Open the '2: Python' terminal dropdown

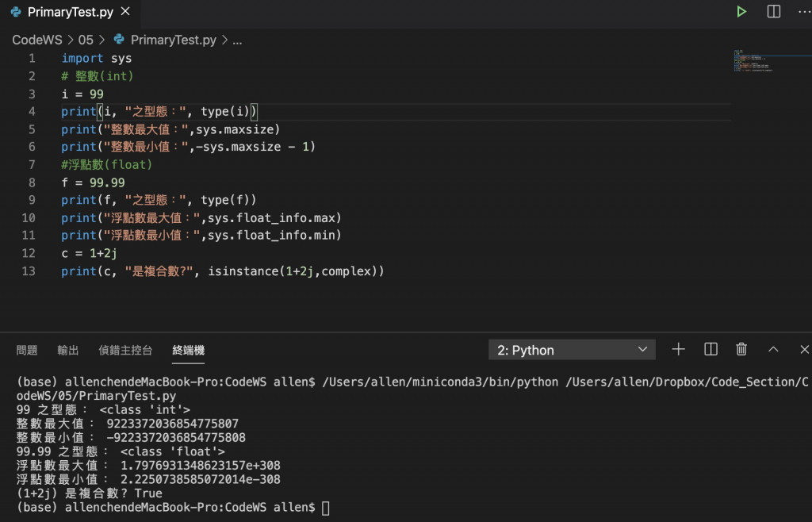pyautogui.click(x=572, y=350)
